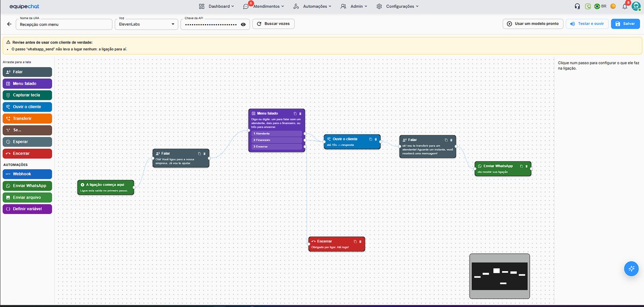Open the Admin menu

[354, 6]
